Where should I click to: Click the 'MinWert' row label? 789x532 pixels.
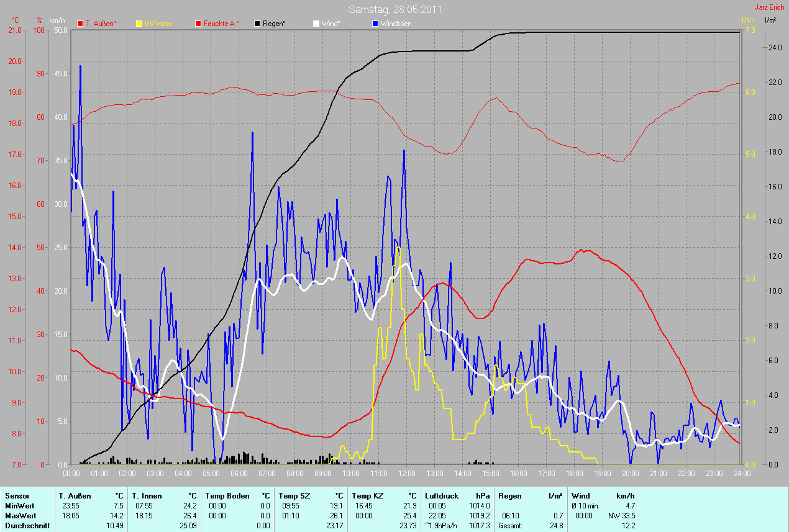click(x=19, y=506)
